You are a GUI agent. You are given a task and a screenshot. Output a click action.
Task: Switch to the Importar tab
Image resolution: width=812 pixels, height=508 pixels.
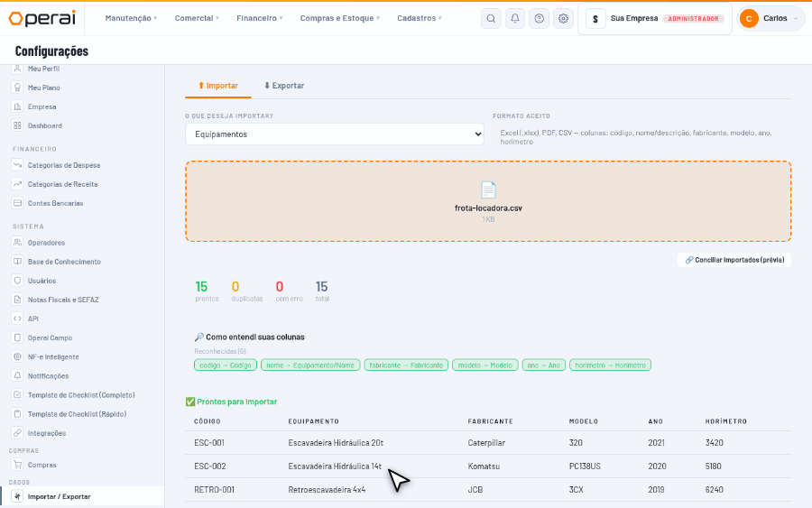(218, 86)
